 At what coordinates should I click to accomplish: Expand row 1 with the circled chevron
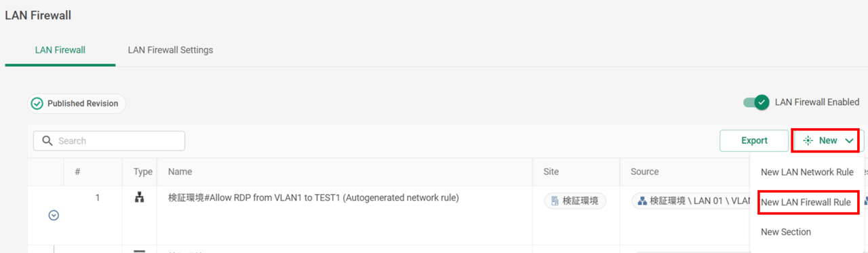[x=54, y=216]
